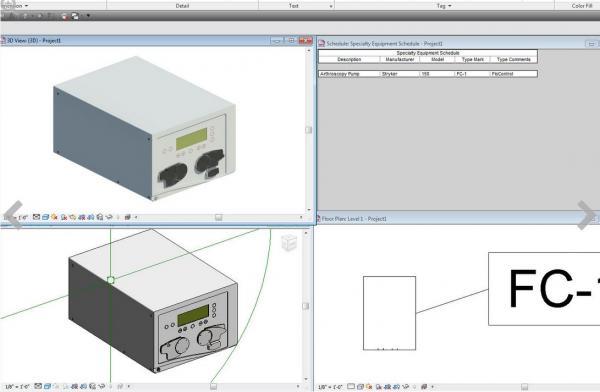Viewport: 600px width, 392px height.
Task: Open the detail level control in the top 3D view bar
Action: [x=36, y=217]
